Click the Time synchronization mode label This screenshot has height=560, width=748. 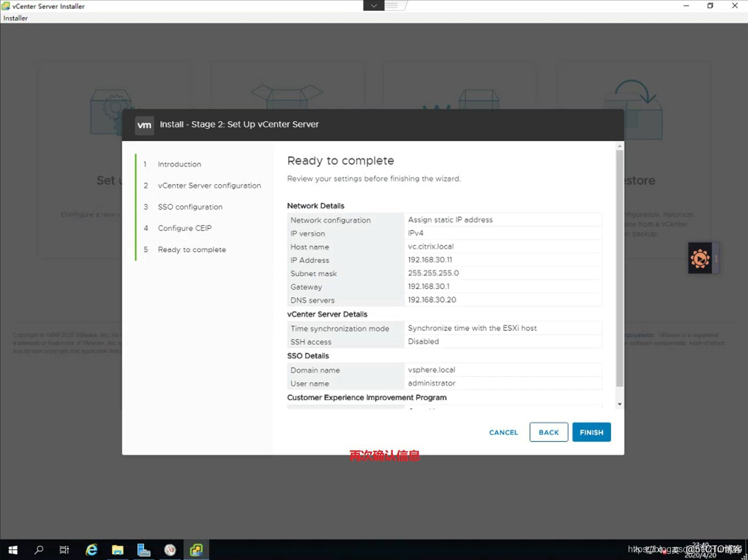tap(340, 328)
